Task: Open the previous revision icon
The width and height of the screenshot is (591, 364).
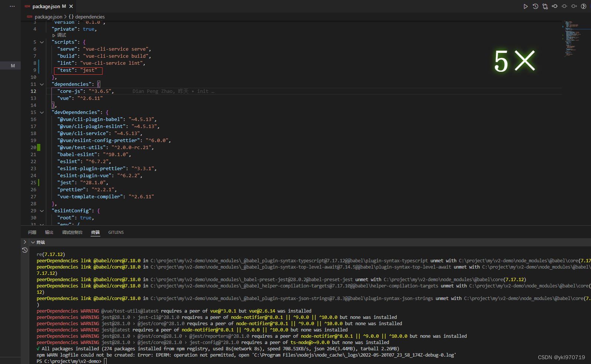Action: (x=555, y=6)
